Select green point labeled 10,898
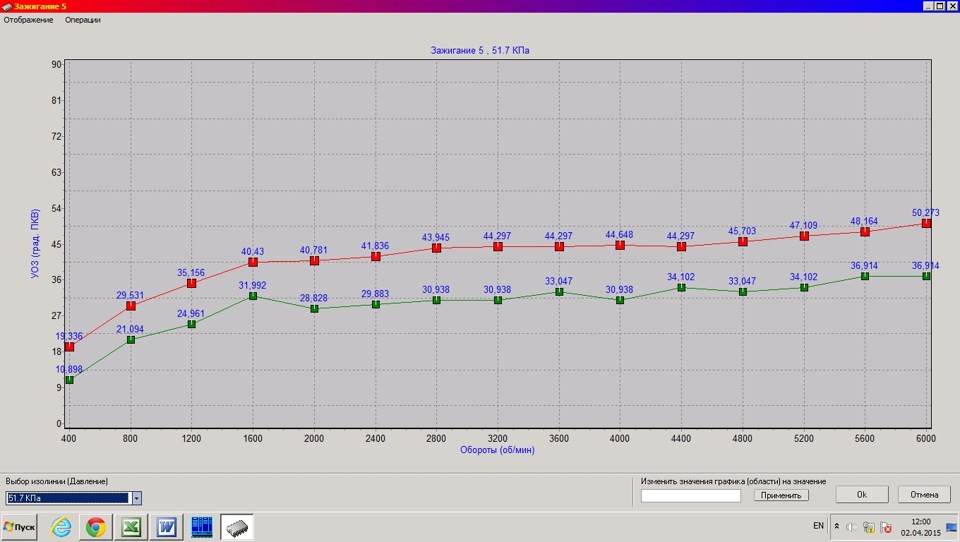 (69, 380)
